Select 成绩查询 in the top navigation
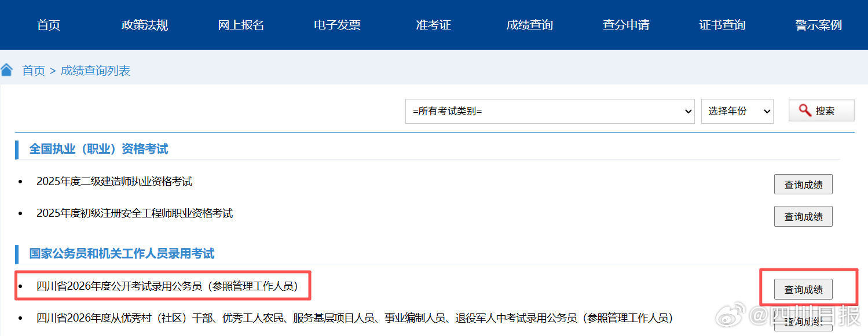The height and width of the screenshot is (336, 868). click(529, 25)
